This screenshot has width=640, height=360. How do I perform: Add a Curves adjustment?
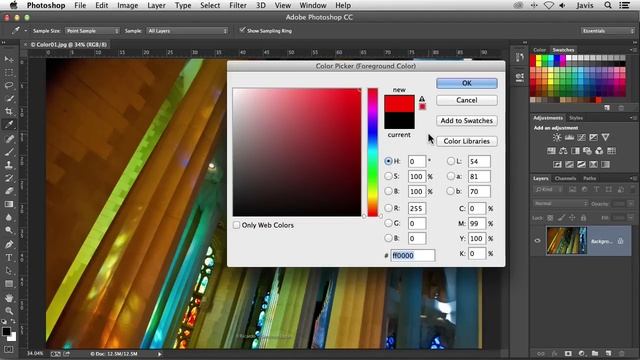click(581, 138)
